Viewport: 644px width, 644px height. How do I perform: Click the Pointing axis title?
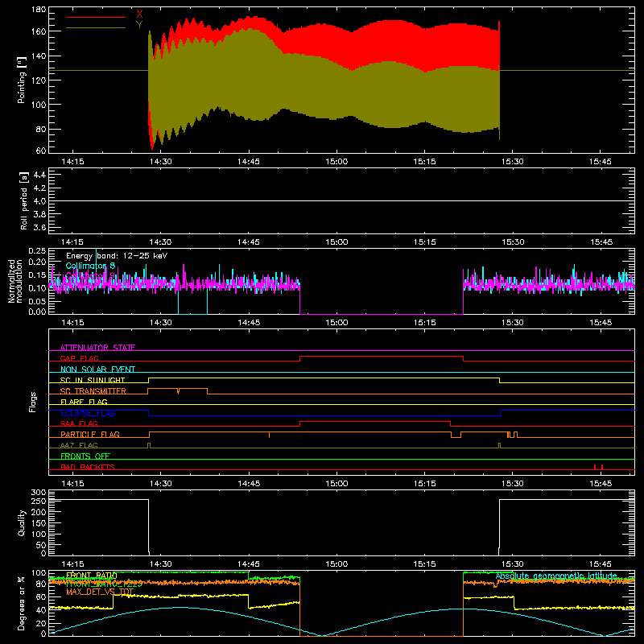pyautogui.click(x=22, y=80)
